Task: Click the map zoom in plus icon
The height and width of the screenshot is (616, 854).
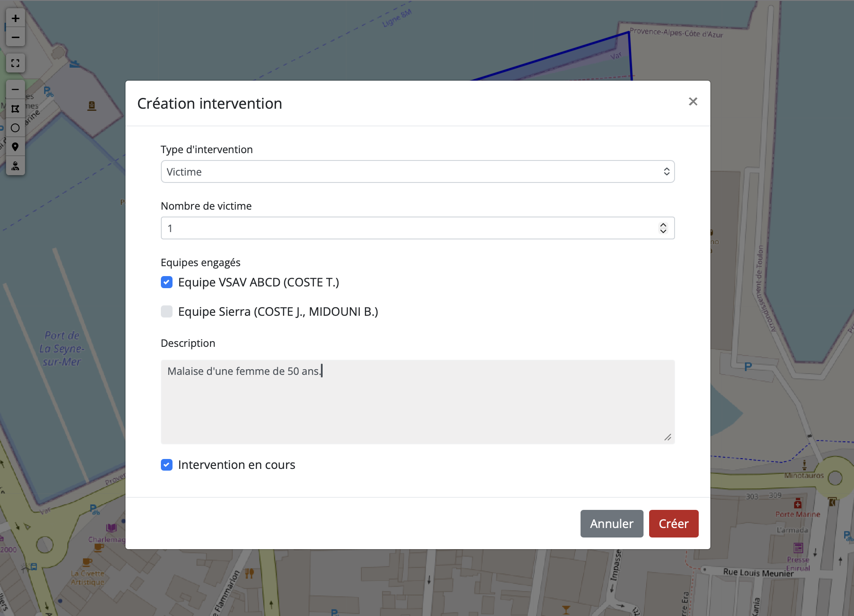Action: click(x=16, y=18)
